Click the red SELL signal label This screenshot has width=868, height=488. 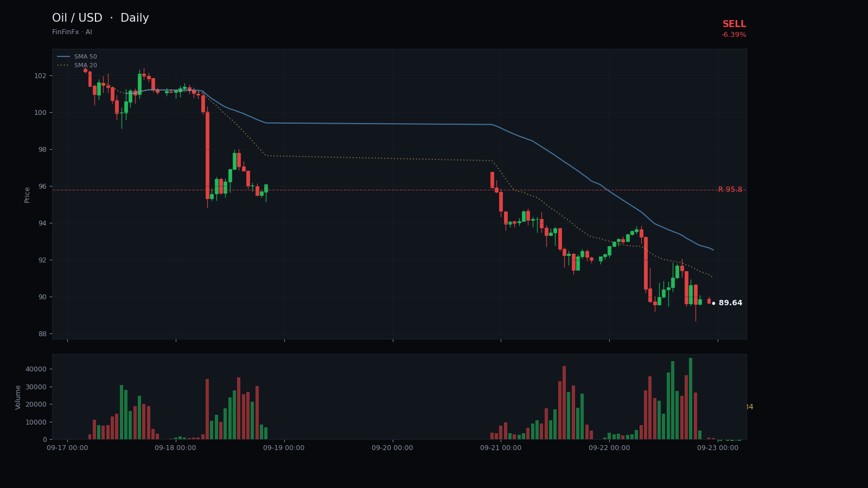coord(734,24)
